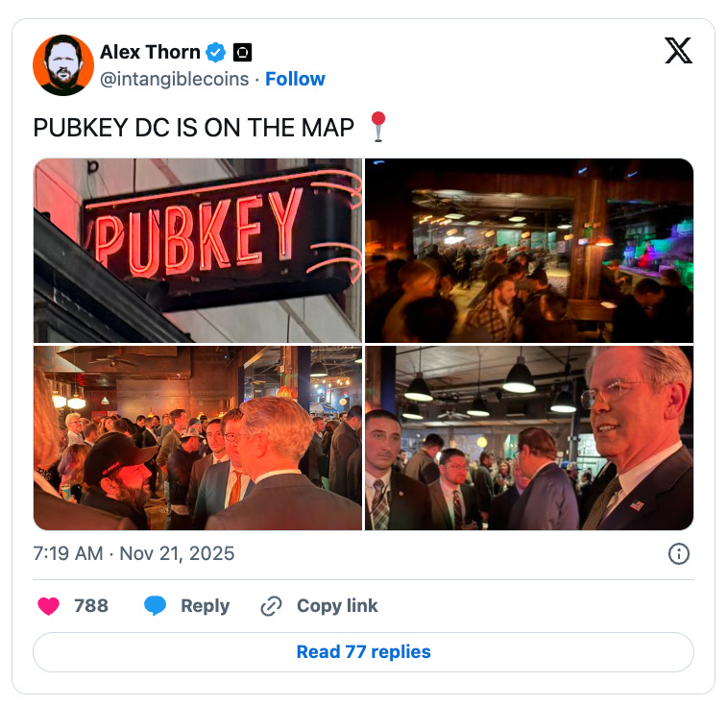Click the chain link copy icon

pos(271,606)
